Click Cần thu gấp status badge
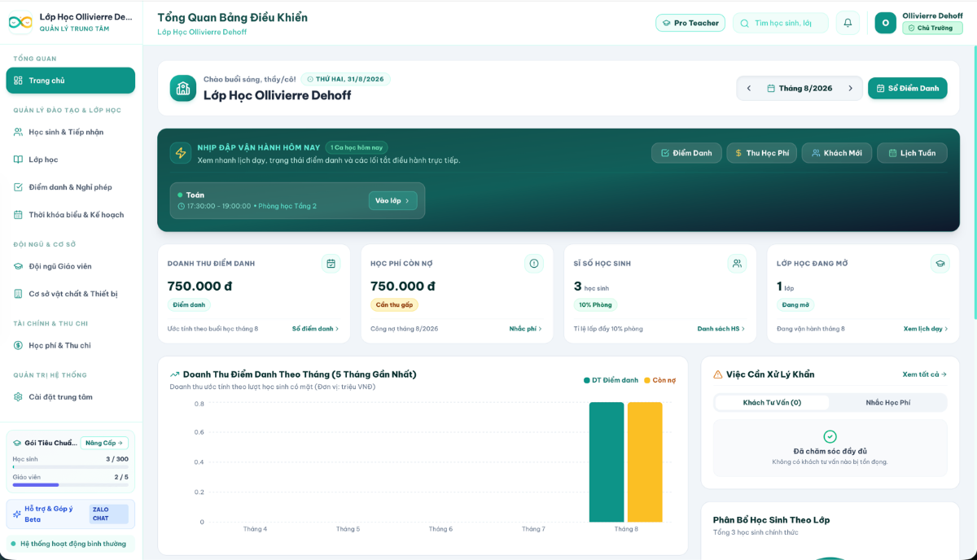 tap(394, 305)
